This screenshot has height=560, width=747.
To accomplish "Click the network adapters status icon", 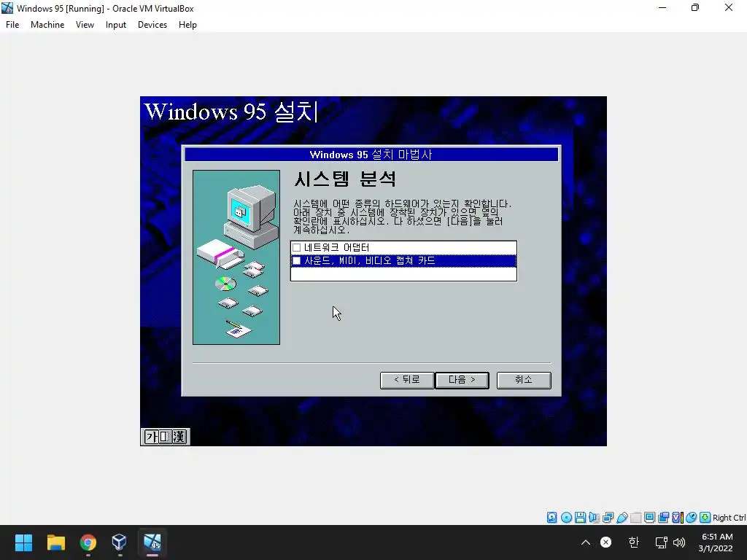I will click(608, 518).
